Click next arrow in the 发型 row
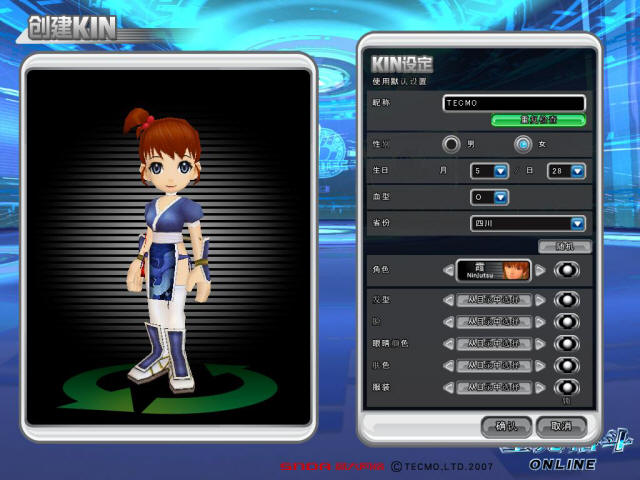Viewport: 640px width, 480px height. coord(540,300)
